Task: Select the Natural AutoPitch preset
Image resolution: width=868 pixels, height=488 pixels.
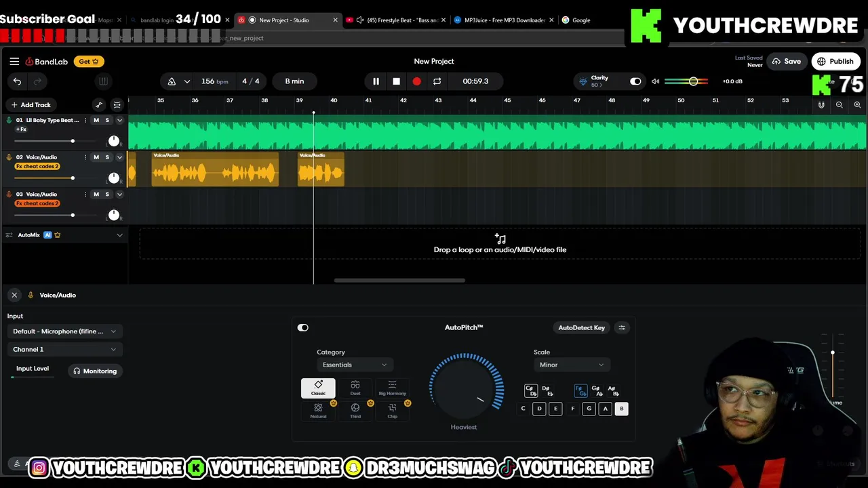Action: click(318, 411)
